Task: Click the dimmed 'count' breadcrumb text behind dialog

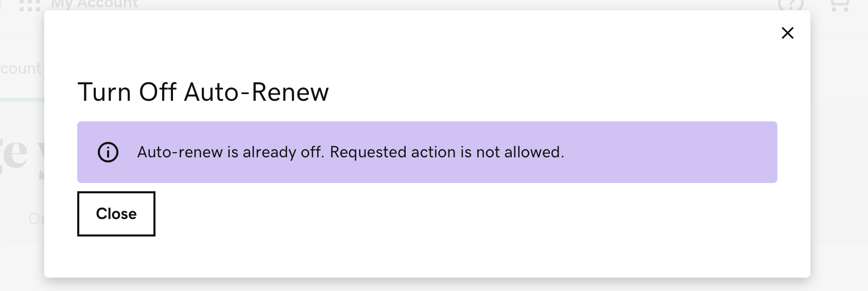Action: [21, 68]
